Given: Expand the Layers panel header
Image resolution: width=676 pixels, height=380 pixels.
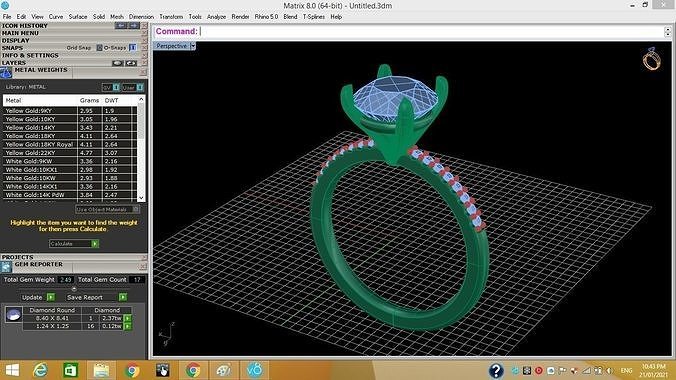Looking at the screenshot, I should 14,63.
